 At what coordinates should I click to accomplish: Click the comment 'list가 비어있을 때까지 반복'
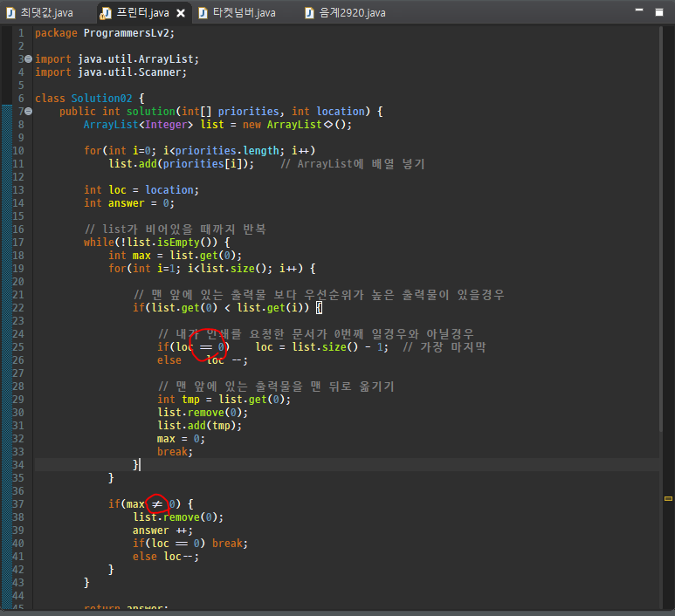(x=184, y=229)
